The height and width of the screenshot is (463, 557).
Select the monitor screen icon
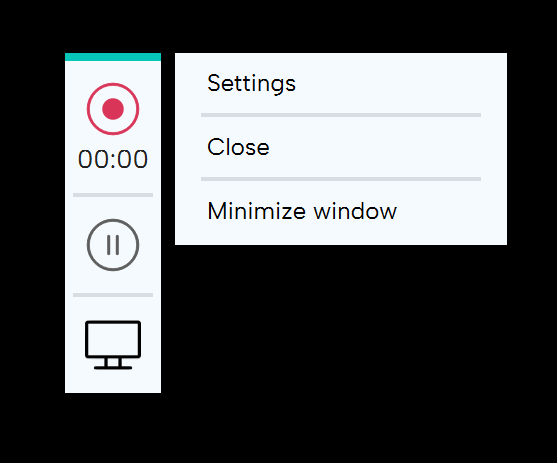(x=113, y=345)
